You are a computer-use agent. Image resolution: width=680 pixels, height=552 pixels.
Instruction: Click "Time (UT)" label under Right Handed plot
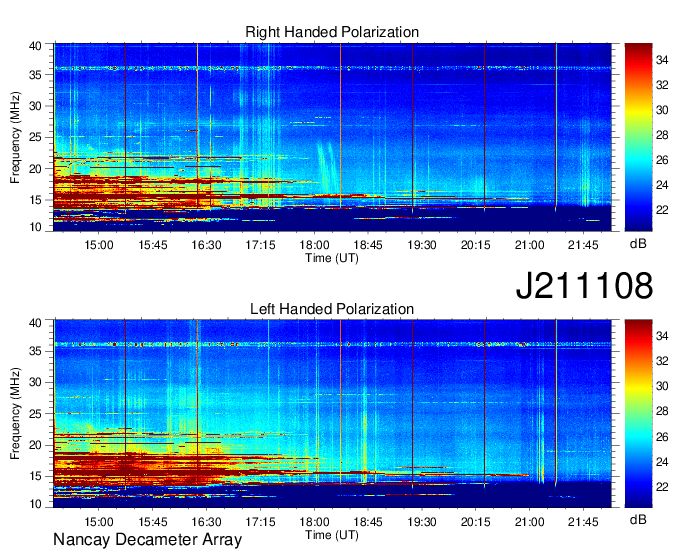pos(332,258)
